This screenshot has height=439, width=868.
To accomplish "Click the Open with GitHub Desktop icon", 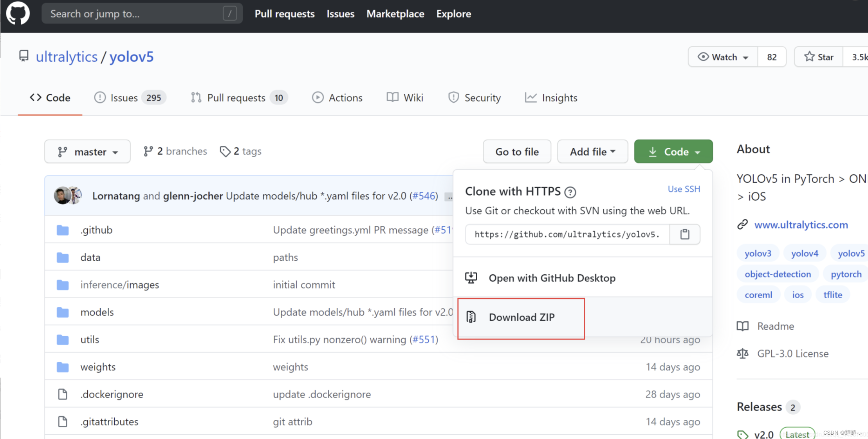I will point(471,278).
